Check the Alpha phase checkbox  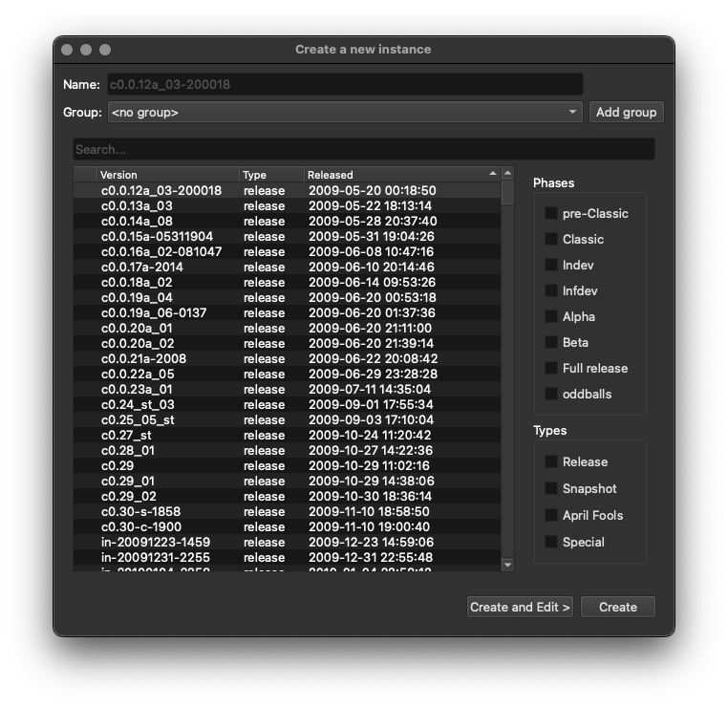click(551, 316)
